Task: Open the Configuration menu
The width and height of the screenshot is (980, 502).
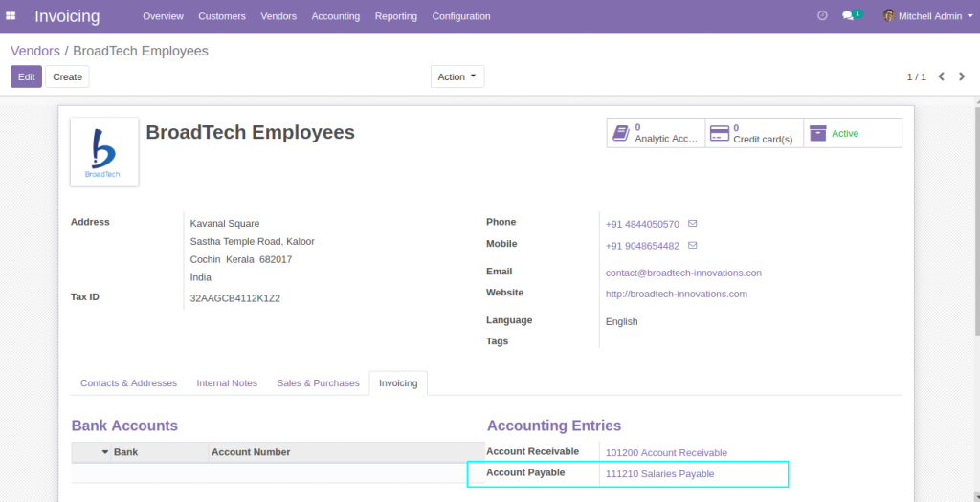Action: click(x=461, y=16)
